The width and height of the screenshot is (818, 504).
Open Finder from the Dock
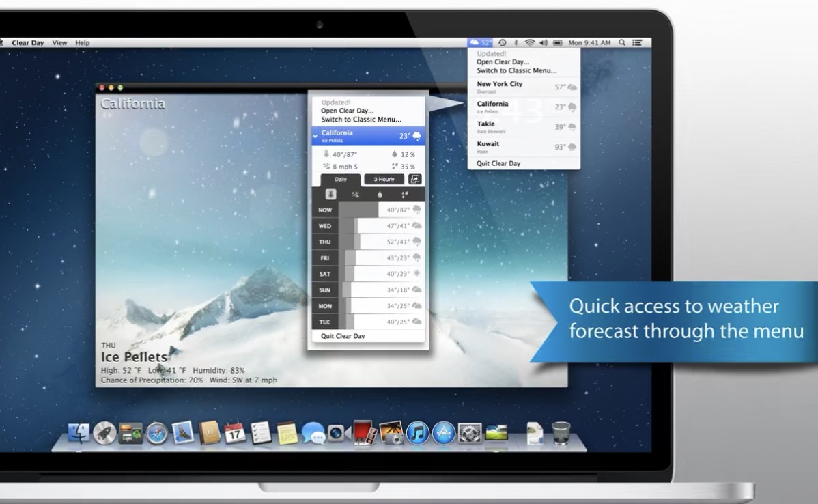79,433
